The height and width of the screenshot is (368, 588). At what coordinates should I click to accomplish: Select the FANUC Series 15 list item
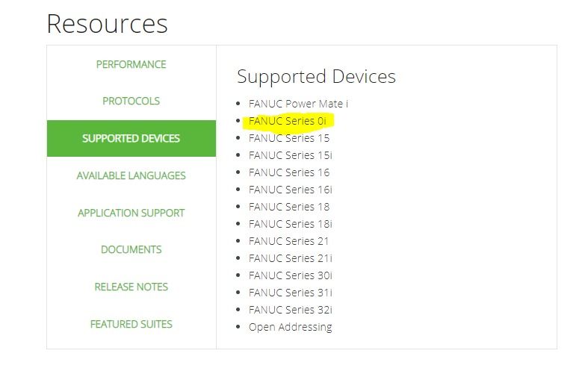tap(288, 138)
